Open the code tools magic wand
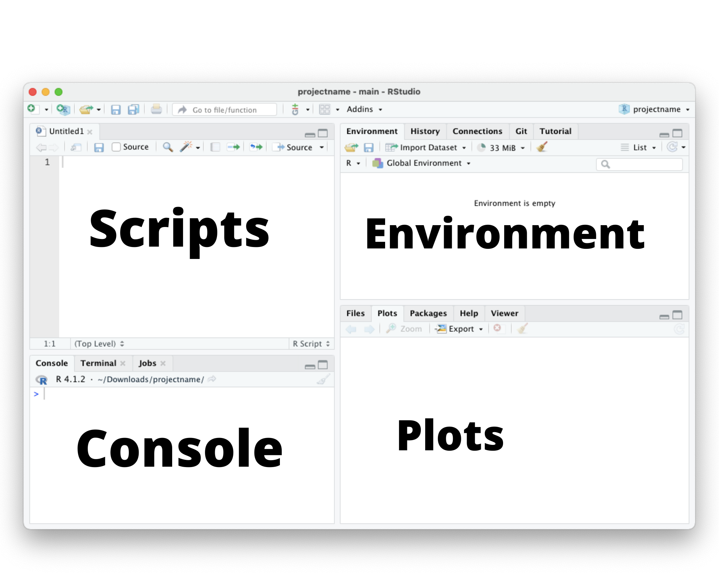Viewport: 728px width, 582px height. click(186, 147)
